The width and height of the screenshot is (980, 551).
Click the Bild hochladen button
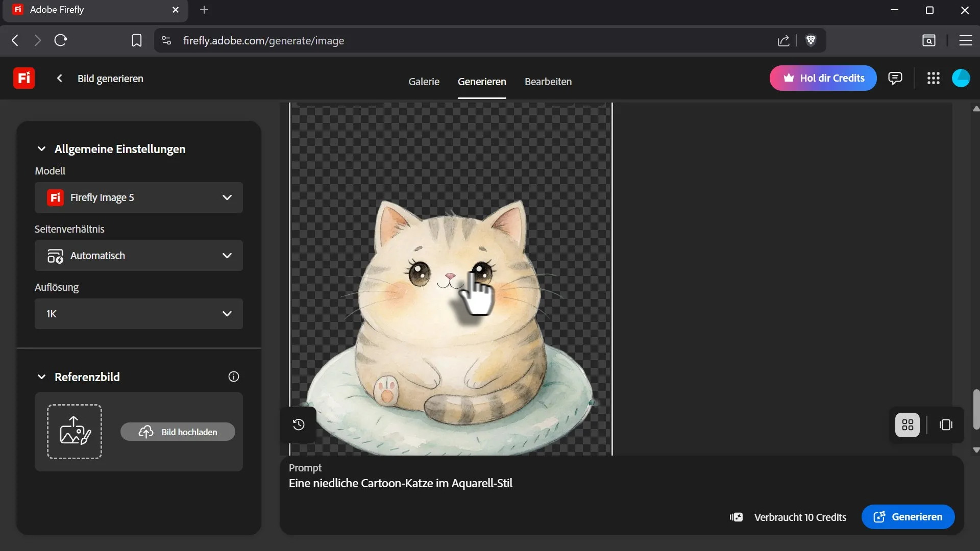coord(178,432)
